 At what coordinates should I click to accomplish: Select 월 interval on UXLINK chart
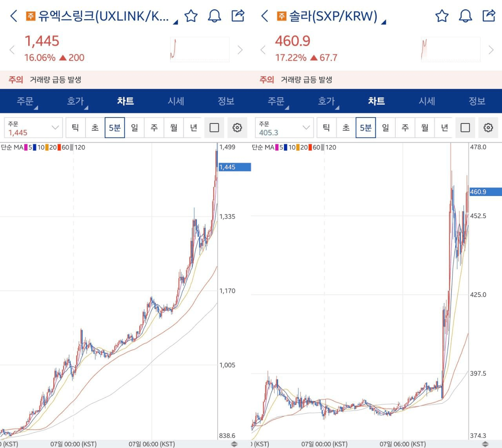(174, 128)
